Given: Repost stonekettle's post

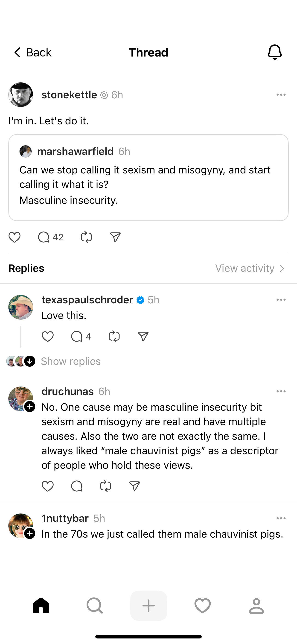Looking at the screenshot, I should click(x=86, y=237).
